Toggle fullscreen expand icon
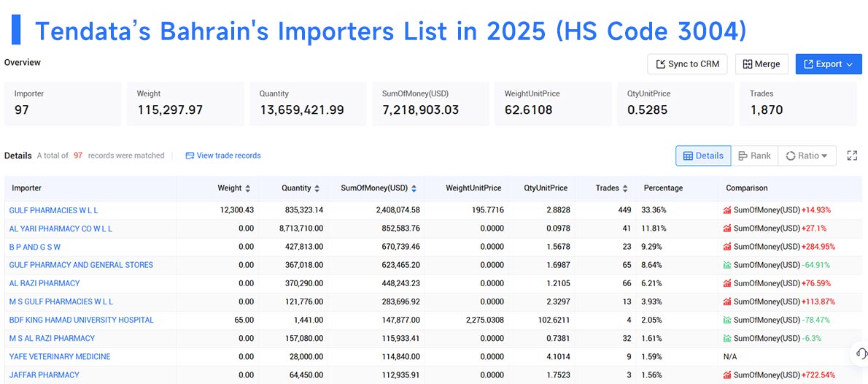This screenshot has width=868, height=384. coord(853,155)
